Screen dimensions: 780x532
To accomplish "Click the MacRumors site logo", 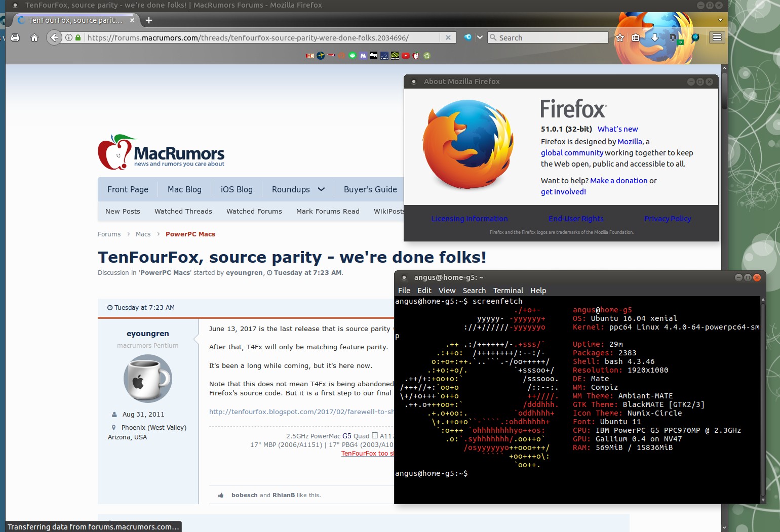I will click(x=161, y=152).
